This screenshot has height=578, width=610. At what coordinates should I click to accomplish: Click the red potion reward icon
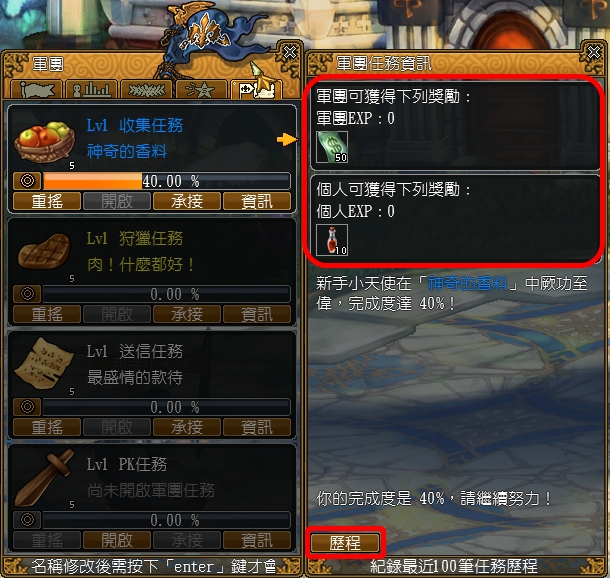point(332,240)
